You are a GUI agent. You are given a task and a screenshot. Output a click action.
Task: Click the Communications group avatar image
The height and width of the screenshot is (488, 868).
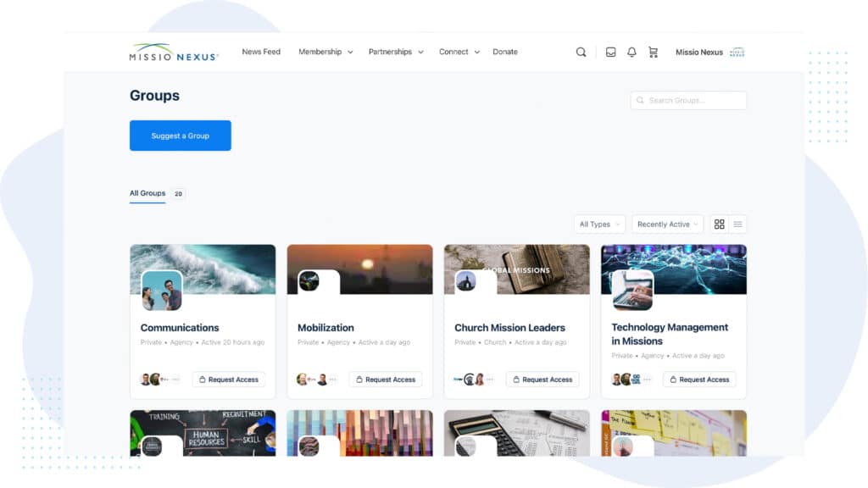click(161, 291)
